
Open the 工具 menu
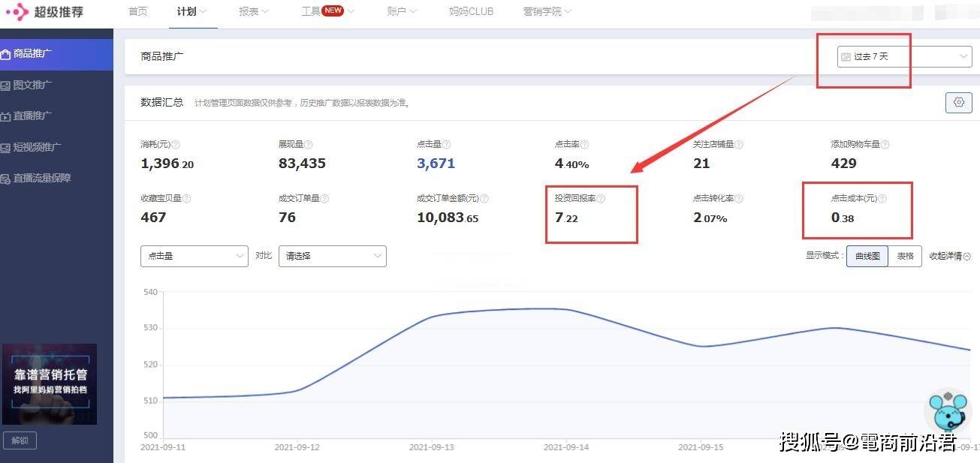(x=327, y=11)
